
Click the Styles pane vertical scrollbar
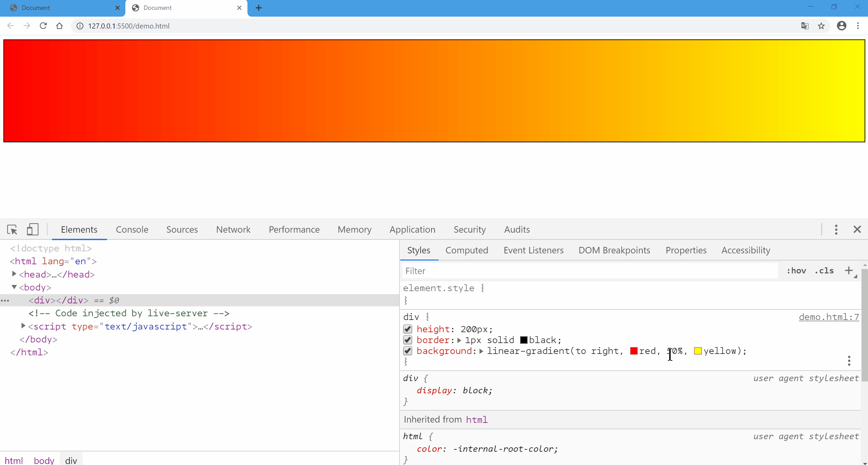(x=864, y=324)
